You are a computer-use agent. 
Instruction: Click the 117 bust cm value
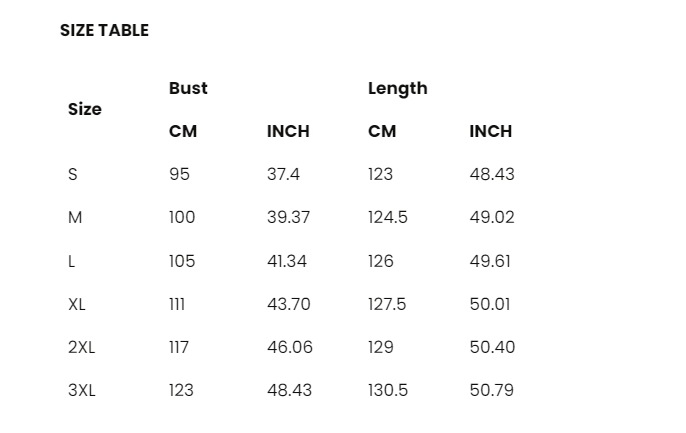coord(179,347)
